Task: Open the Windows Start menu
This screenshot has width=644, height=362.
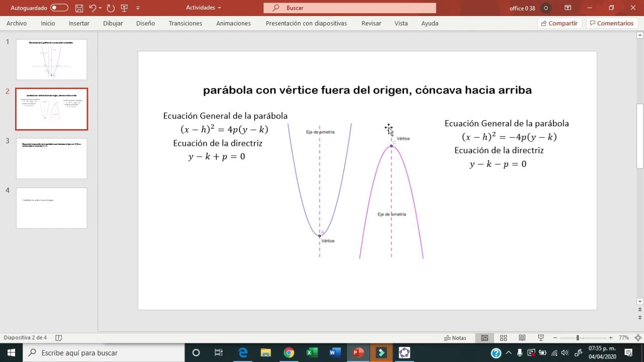Action: click(11, 352)
